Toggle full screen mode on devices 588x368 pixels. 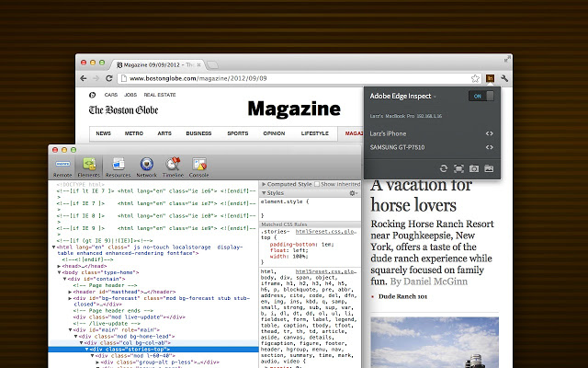coord(458,168)
